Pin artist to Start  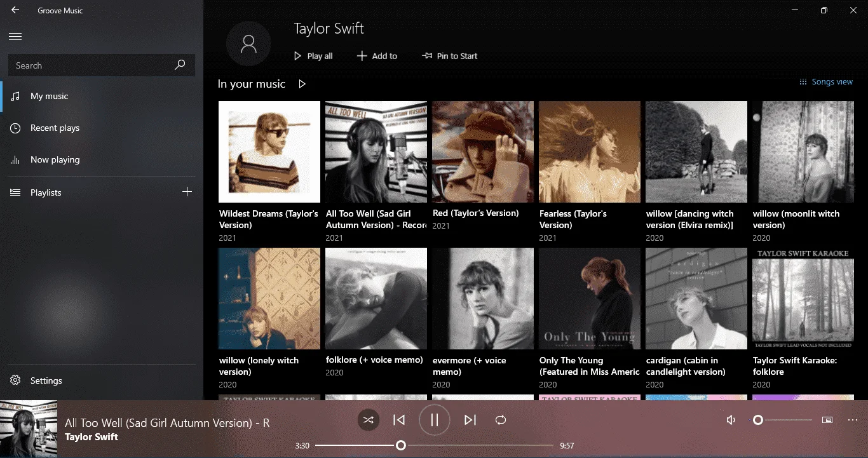click(x=450, y=56)
